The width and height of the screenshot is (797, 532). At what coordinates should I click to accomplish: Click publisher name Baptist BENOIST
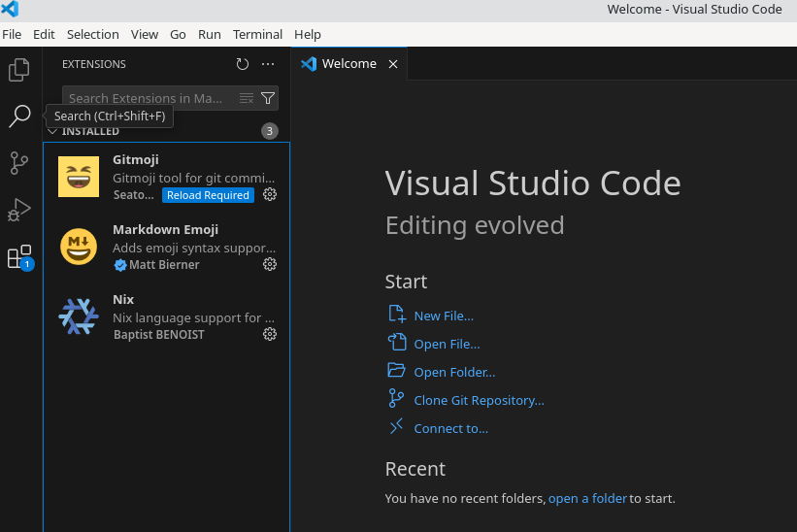click(x=159, y=335)
